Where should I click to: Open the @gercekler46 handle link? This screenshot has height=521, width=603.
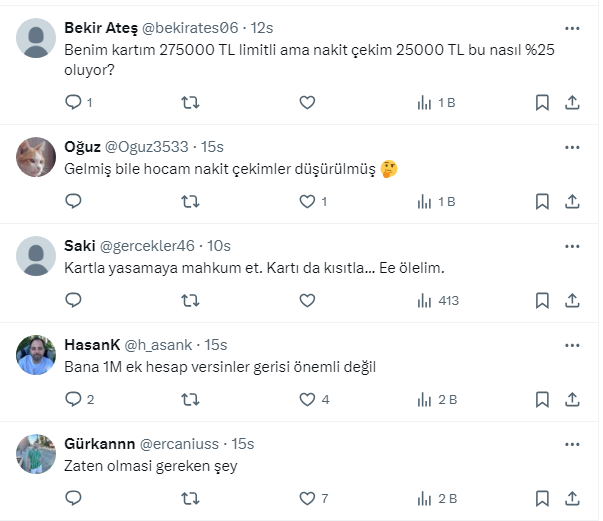click(149, 246)
